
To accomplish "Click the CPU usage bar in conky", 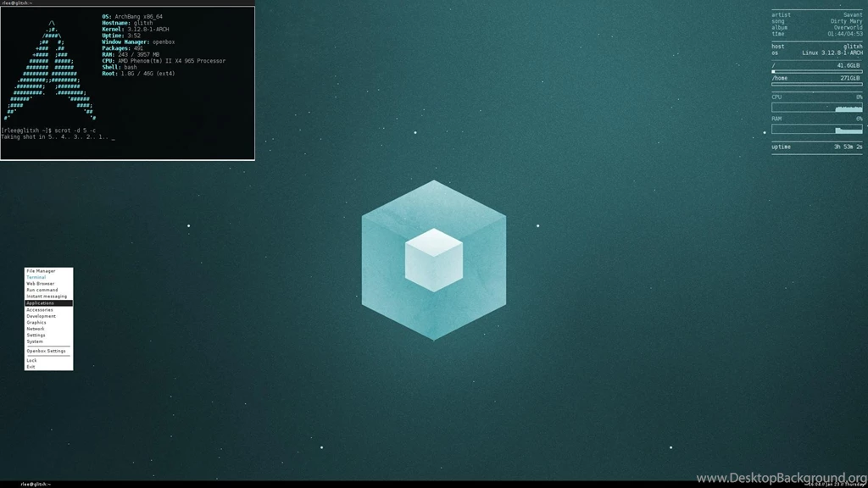I will point(816,108).
